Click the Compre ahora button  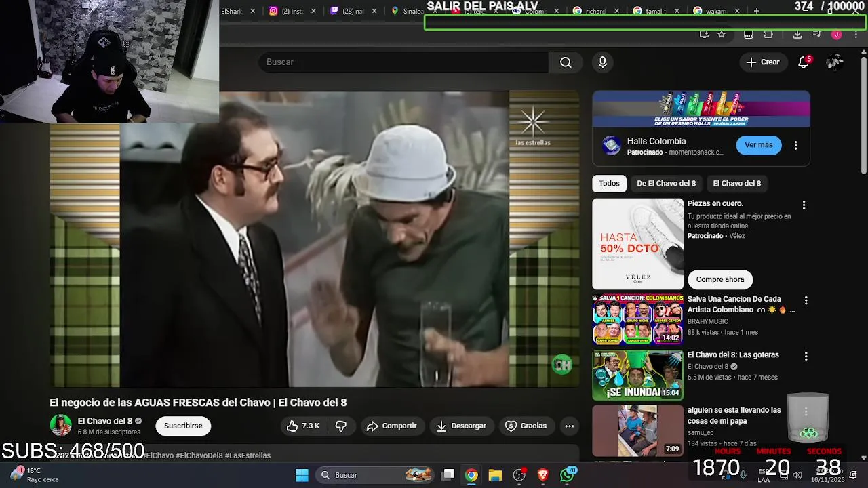[719, 279]
